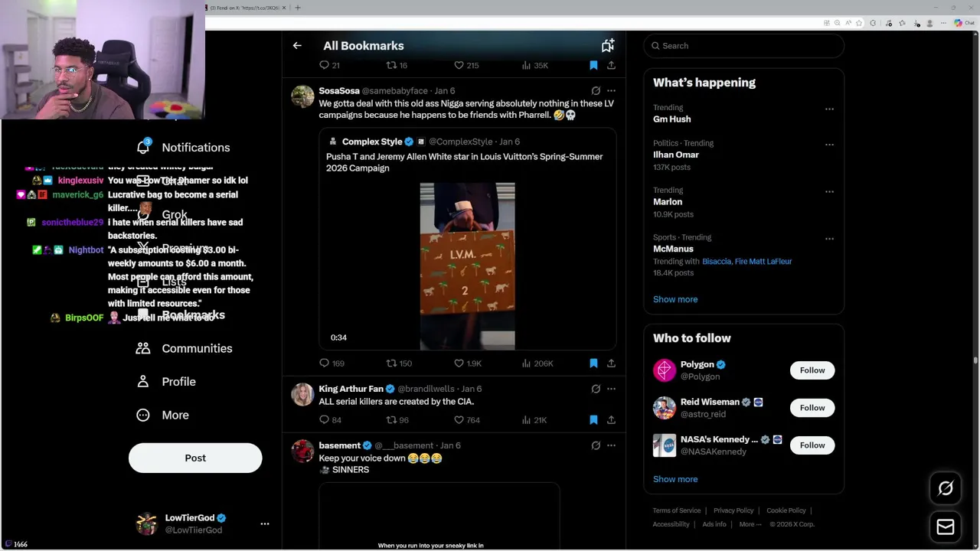Open more options for Gm Hush trend
Viewport: 980px width, 551px height.
[829, 109]
